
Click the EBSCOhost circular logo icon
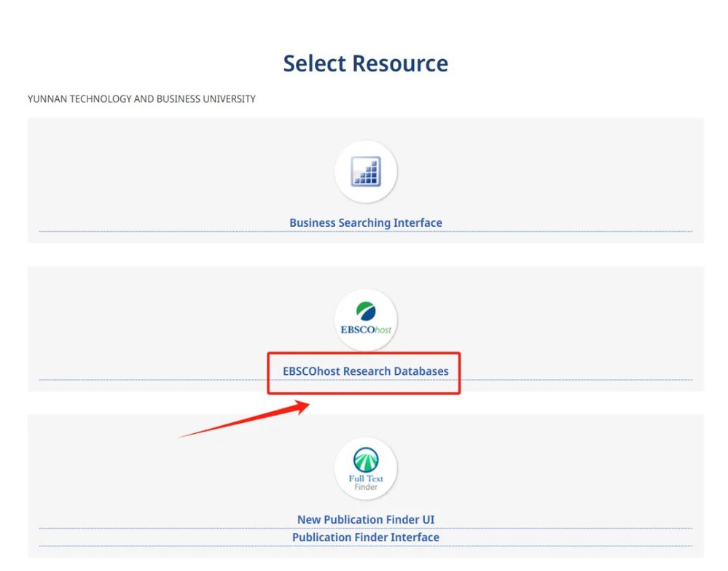tap(366, 320)
